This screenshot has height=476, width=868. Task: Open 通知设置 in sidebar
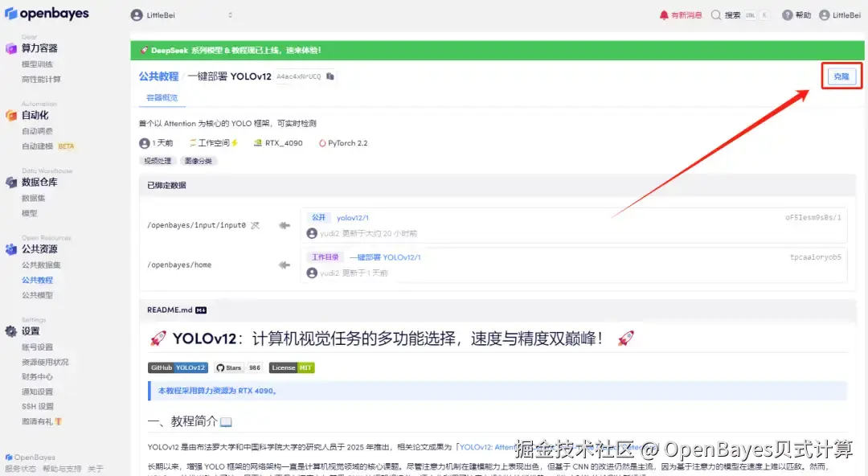37,392
